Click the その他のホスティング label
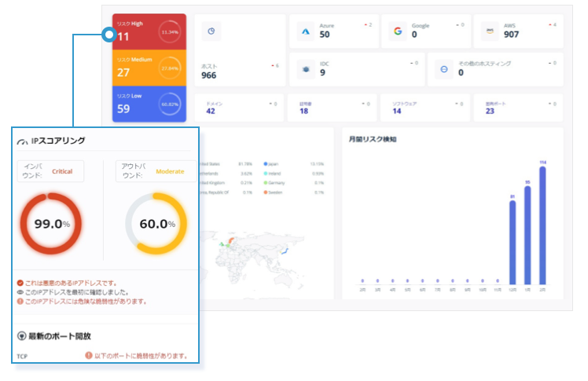Screen dimensions: 588x381 (x=484, y=64)
